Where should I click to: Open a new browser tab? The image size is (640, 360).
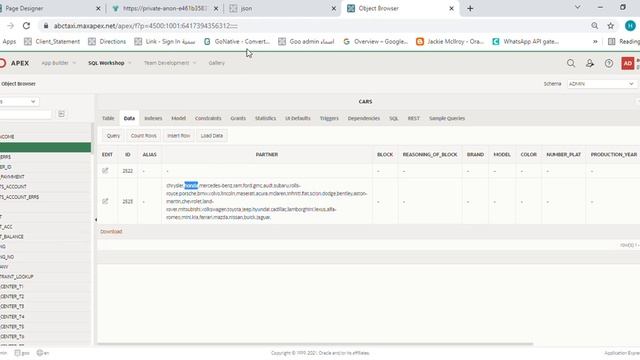[470, 8]
